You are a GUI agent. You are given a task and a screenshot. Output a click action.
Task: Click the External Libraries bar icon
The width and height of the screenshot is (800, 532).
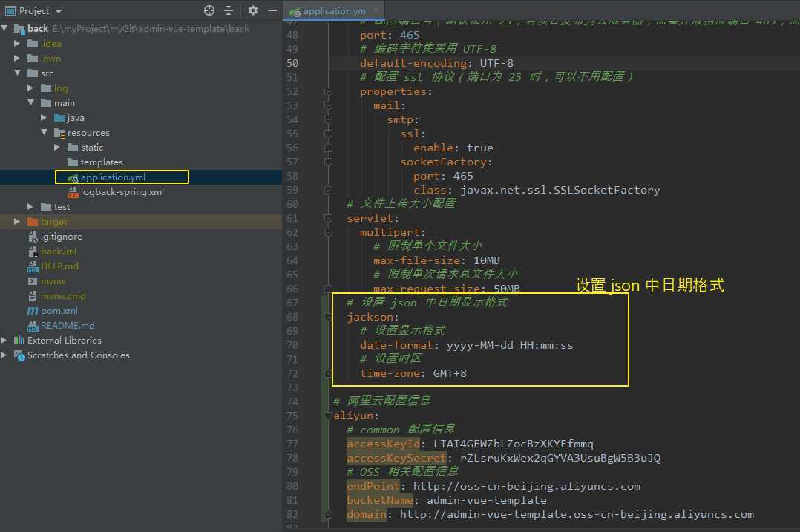tap(19, 341)
